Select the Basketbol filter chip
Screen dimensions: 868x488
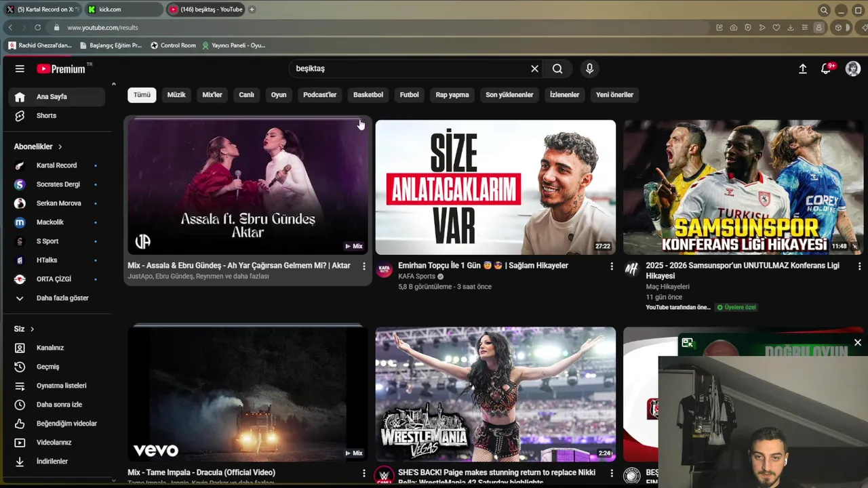pyautogui.click(x=368, y=95)
